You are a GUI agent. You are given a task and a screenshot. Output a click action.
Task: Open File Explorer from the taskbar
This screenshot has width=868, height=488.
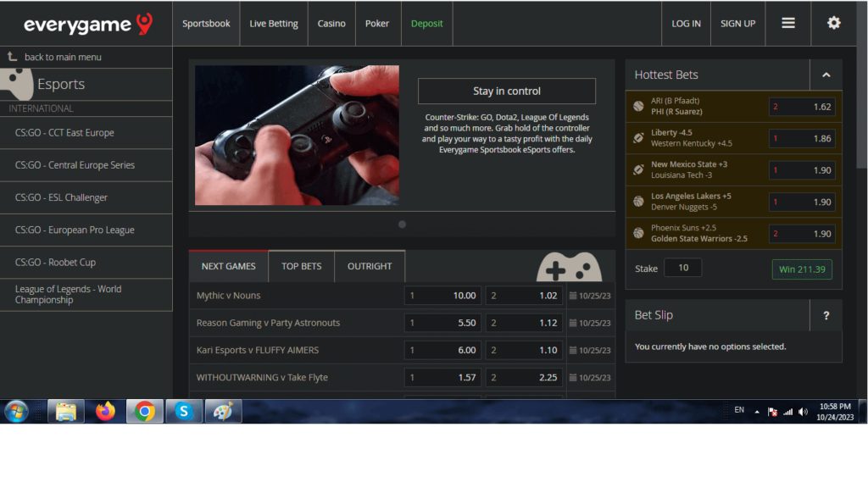click(x=66, y=412)
